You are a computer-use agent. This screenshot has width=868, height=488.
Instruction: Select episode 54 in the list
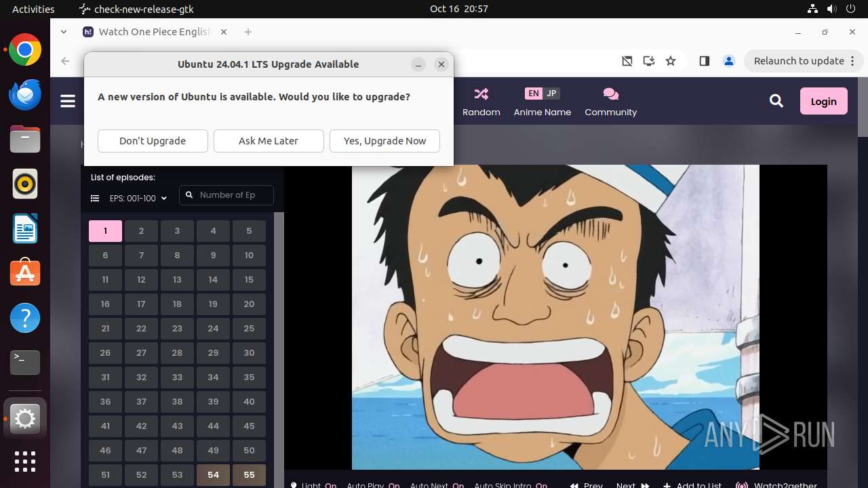213,475
